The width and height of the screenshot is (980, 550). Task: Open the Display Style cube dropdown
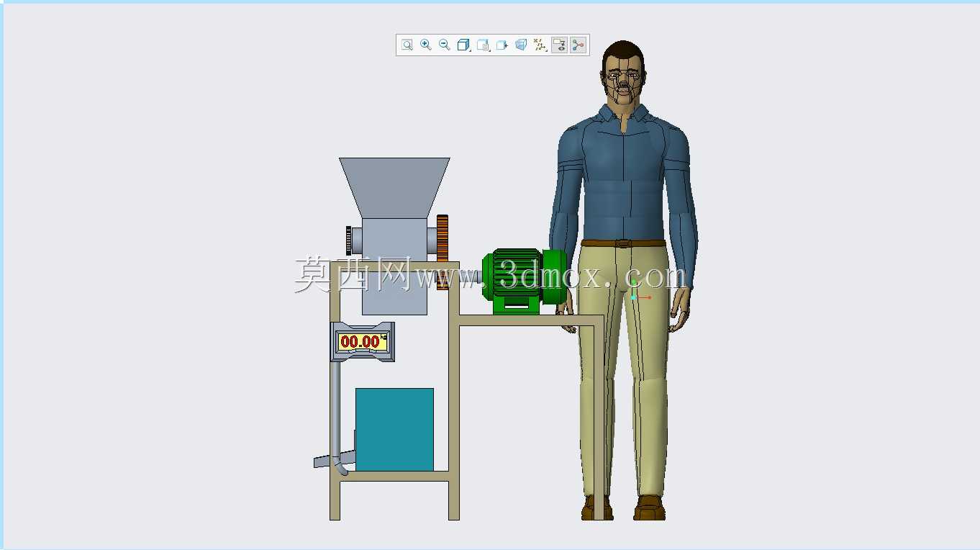pyautogui.click(x=464, y=45)
